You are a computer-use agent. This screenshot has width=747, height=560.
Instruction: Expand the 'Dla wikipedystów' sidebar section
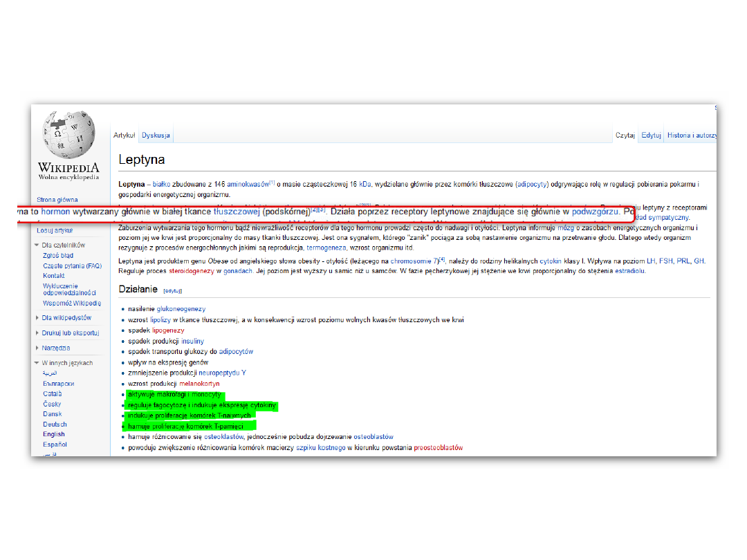click(37, 318)
